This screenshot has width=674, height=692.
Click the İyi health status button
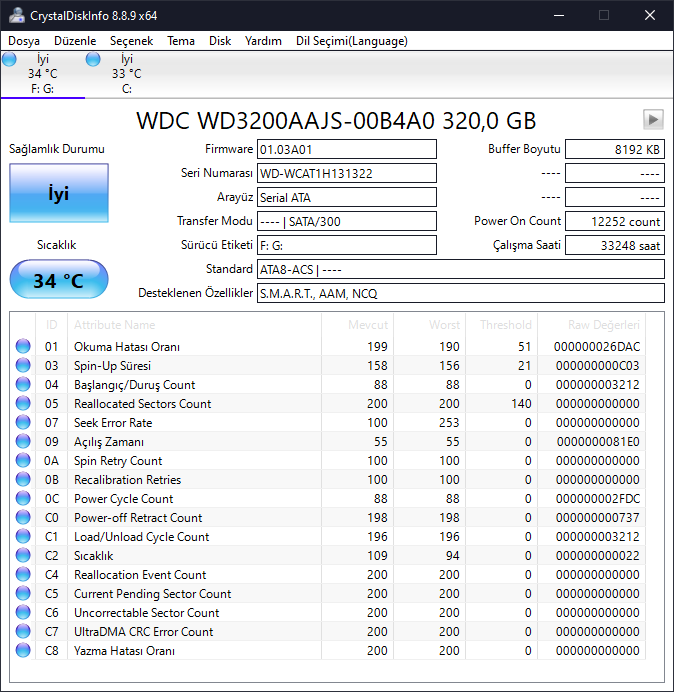[x=59, y=193]
